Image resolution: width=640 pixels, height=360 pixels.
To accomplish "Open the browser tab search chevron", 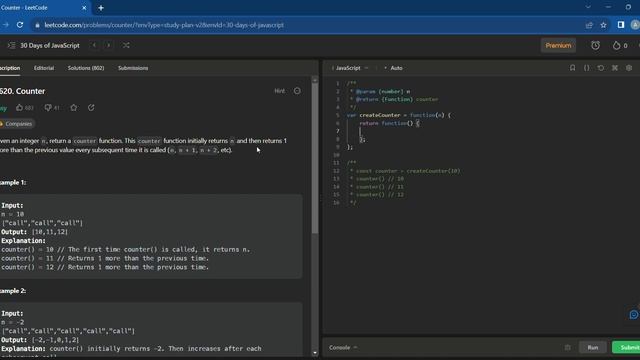I will tap(588, 7).
